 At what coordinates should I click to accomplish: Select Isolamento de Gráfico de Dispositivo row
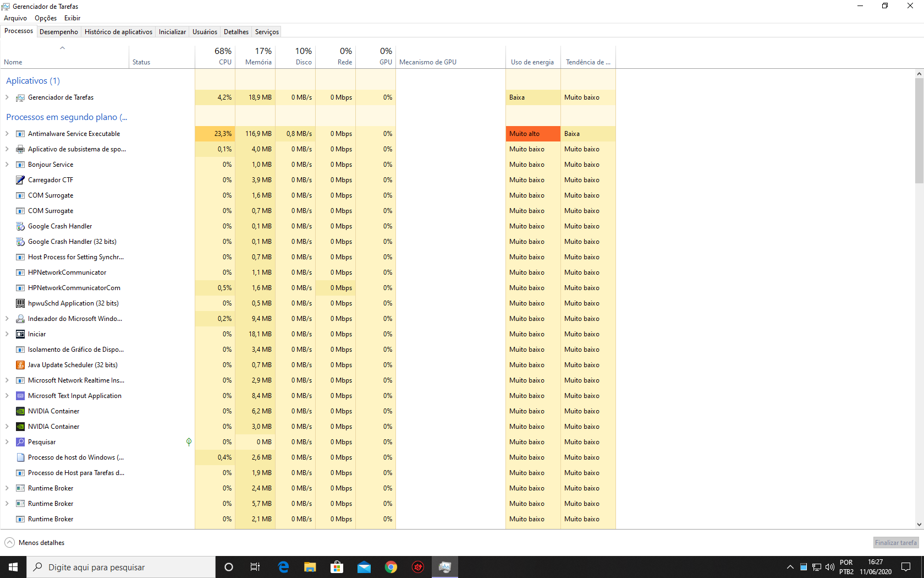308,350
